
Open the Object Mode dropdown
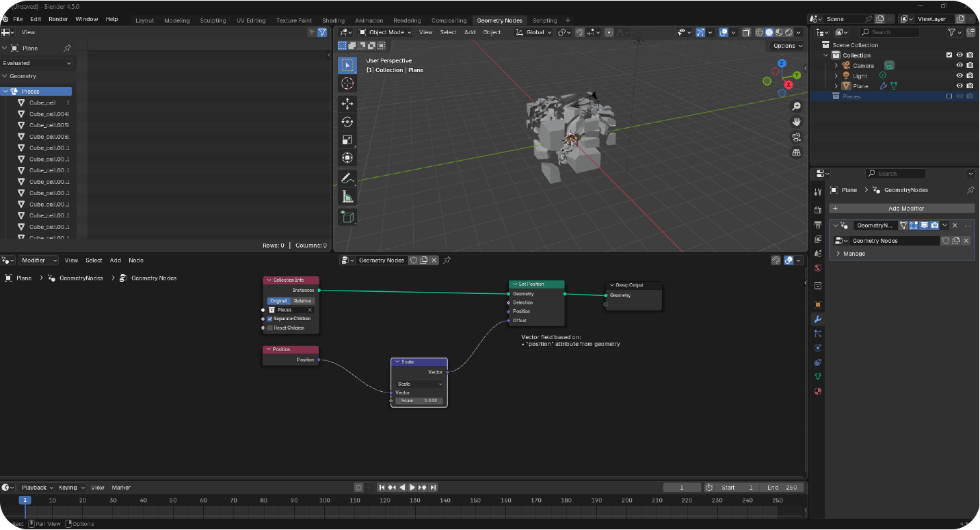tap(386, 32)
